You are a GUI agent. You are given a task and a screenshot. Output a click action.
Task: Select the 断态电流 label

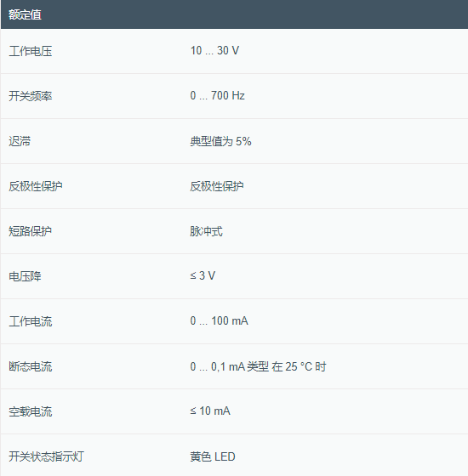click(31, 366)
